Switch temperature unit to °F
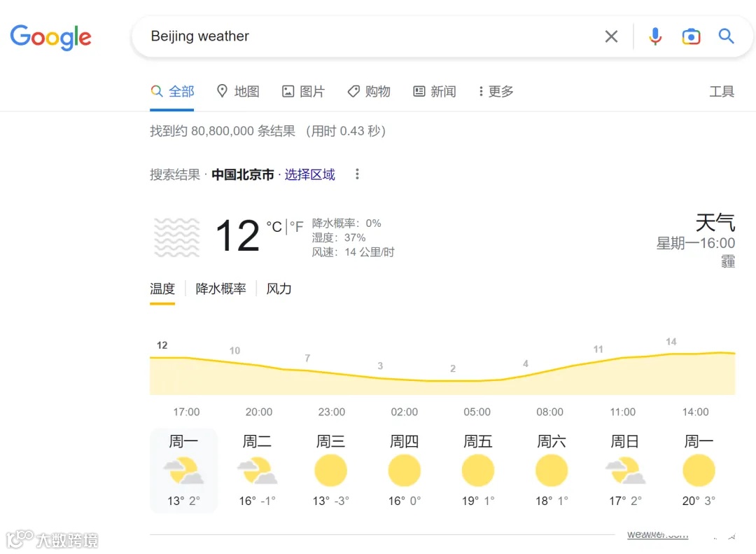This screenshot has height=554, width=756. (297, 227)
